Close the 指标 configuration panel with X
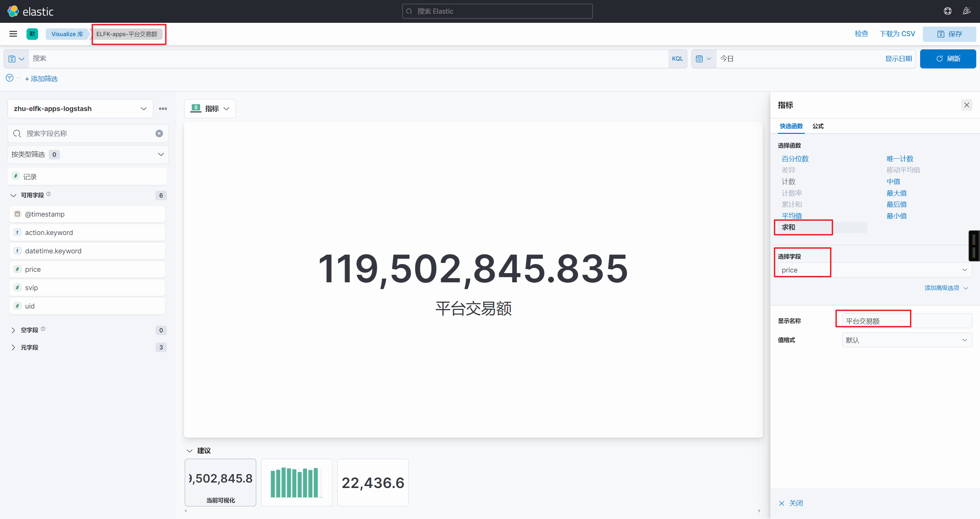The height and width of the screenshot is (519, 980). [967, 105]
